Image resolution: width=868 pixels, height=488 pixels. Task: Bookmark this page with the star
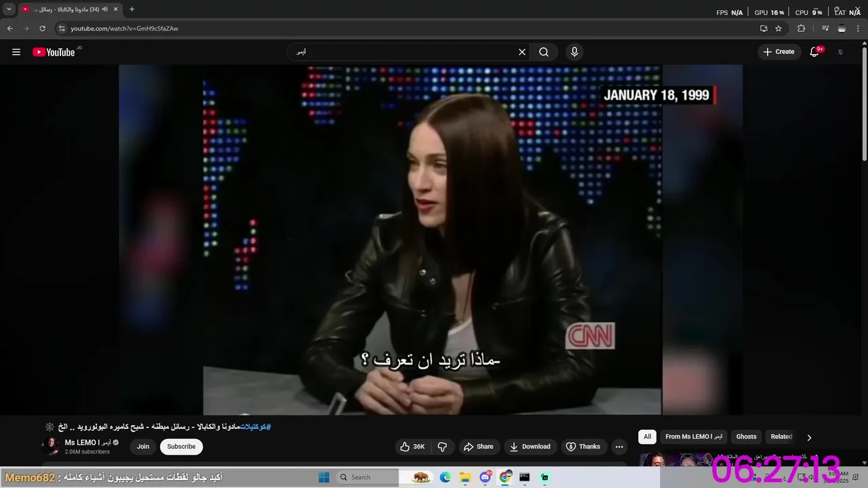[778, 28]
